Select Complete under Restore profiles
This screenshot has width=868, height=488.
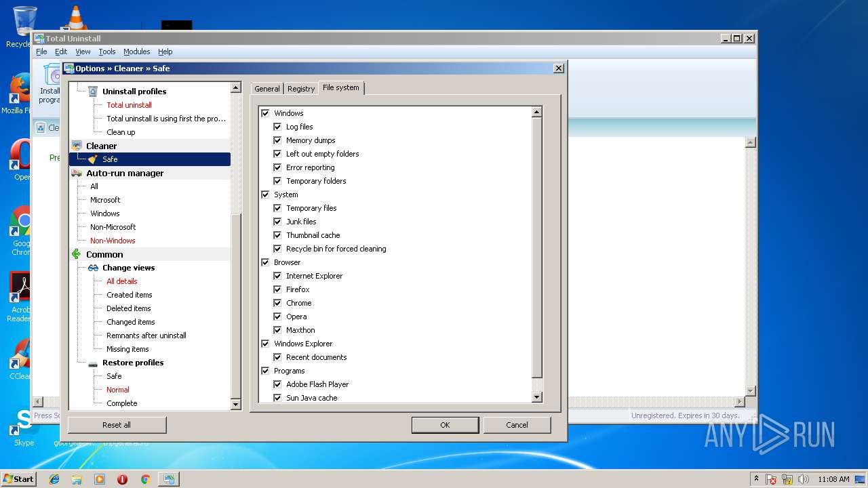click(x=122, y=403)
